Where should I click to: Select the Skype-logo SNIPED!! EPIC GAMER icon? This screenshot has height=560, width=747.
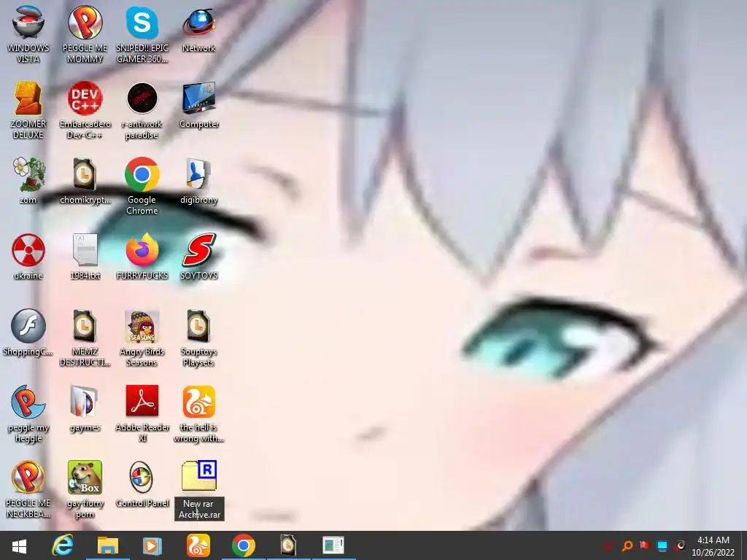click(x=142, y=34)
